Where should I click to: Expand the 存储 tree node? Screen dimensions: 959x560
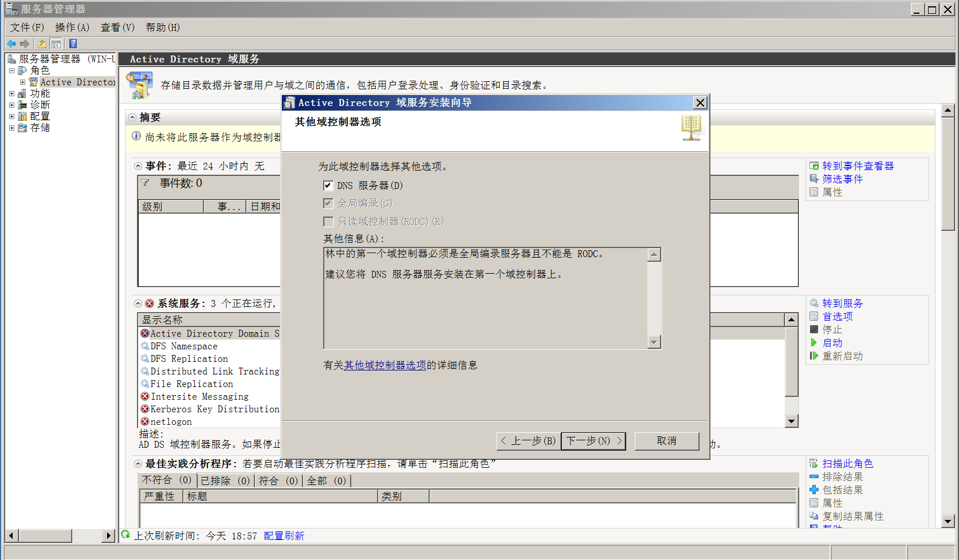pyautogui.click(x=11, y=128)
